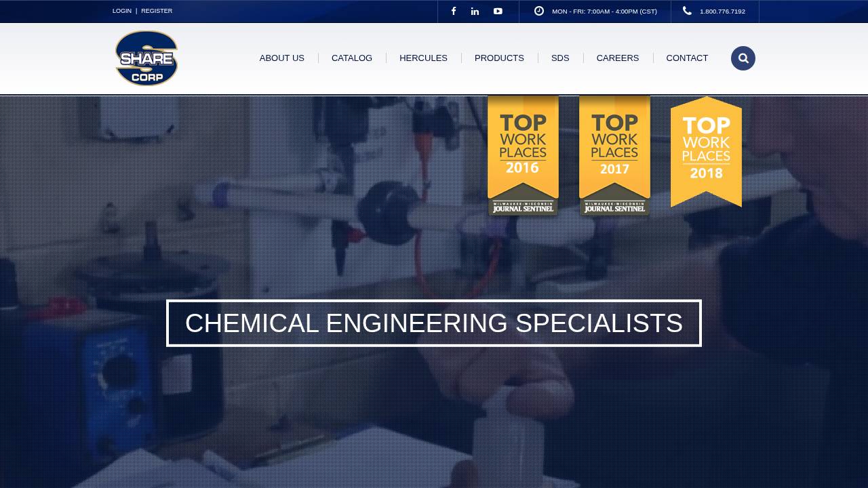This screenshot has width=868, height=488.
Task: Click the REGISTER link
Action: point(157,11)
